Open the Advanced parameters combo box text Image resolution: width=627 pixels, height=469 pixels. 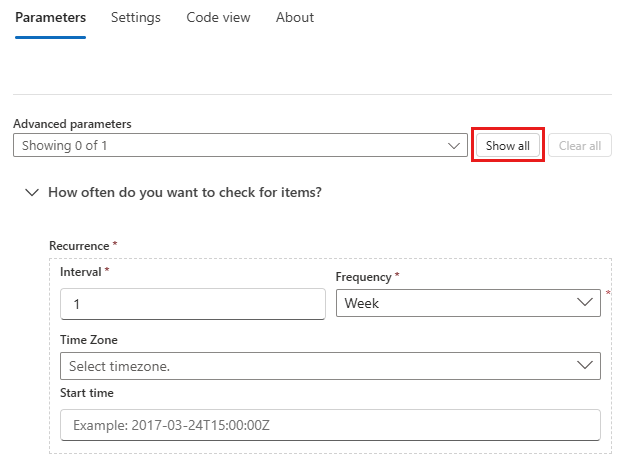[x=230, y=146]
